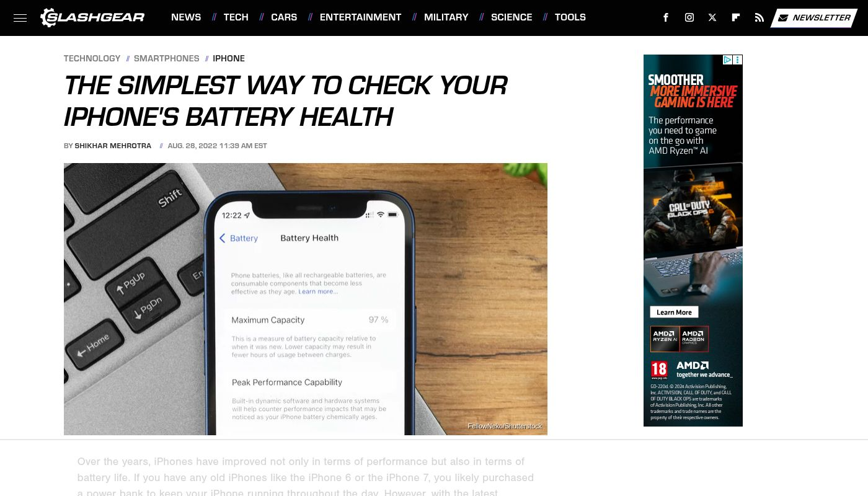This screenshot has height=496, width=868.
Task: Open author Shikhar Mehrotra's profile
Action: click(113, 146)
